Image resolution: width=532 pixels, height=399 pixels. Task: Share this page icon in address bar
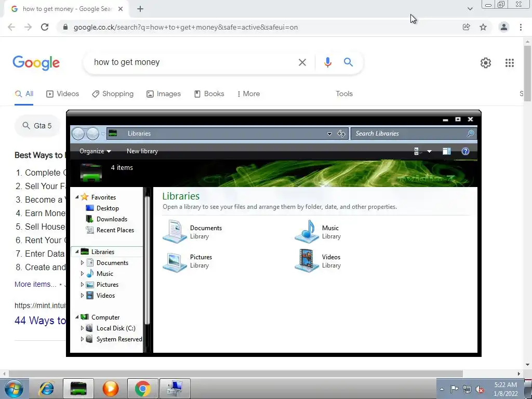pyautogui.click(x=467, y=27)
